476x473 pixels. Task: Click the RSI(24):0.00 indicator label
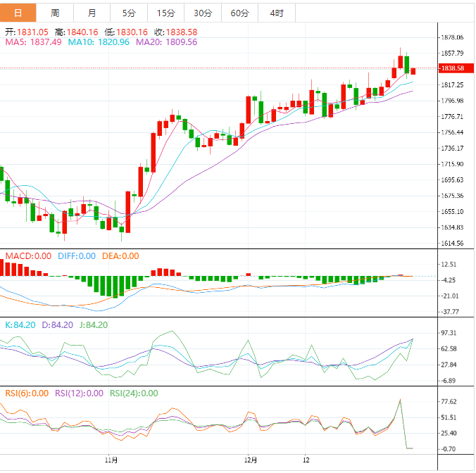134,393
